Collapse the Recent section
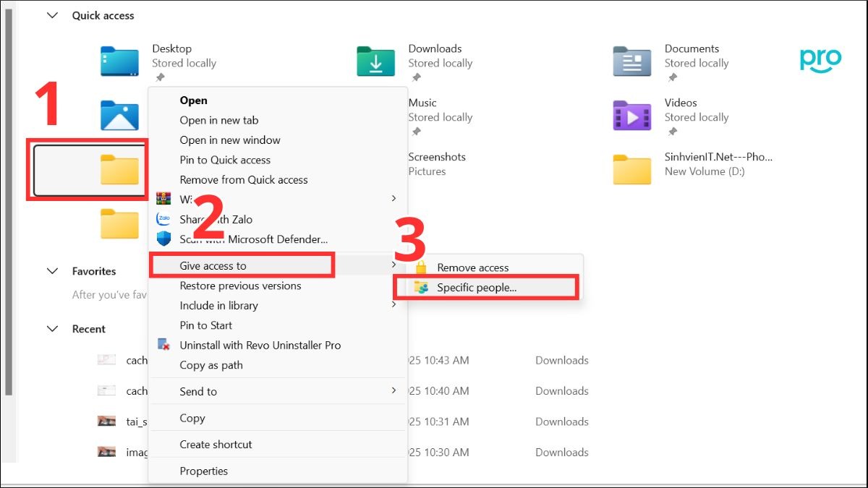Image resolution: width=868 pixels, height=488 pixels. pos(52,329)
